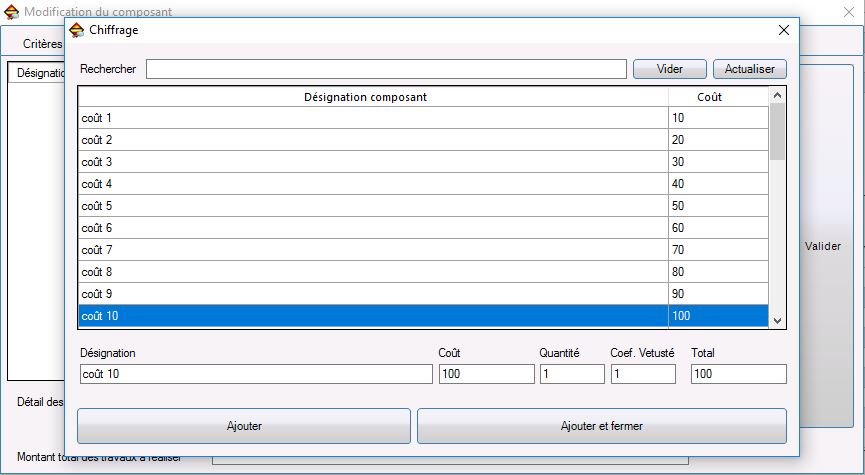Click the Désignation text field
Screen dimensions: 865x475
point(256,374)
